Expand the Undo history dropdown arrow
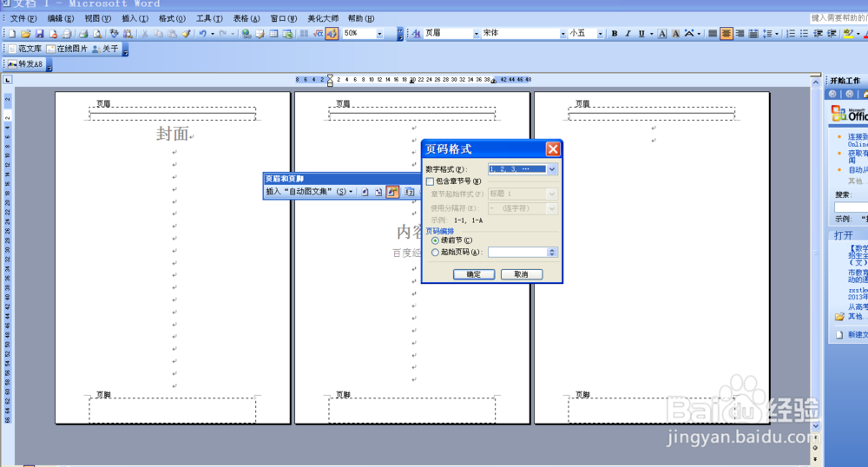 click(x=213, y=34)
